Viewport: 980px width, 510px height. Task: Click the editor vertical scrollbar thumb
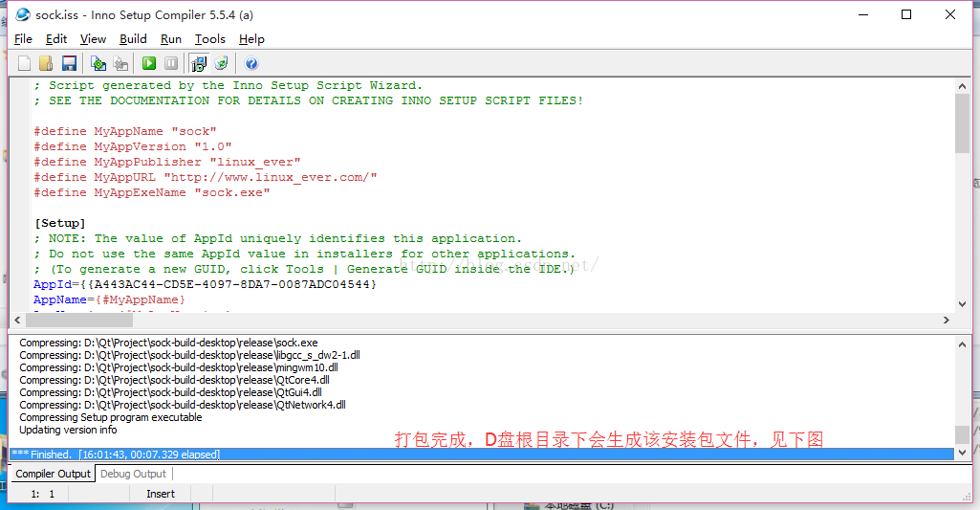pyautogui.click(x=962, y=123)
